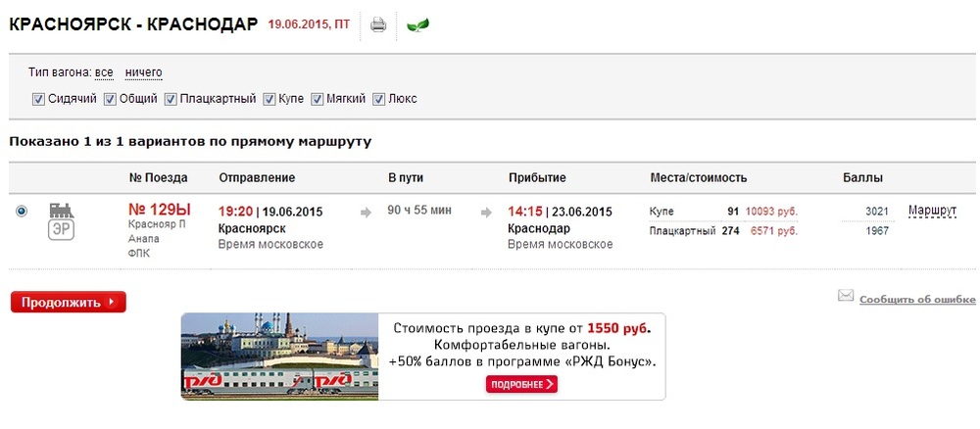Select all wagon types via 'все'
980x429 pixels.
click(104, 73)
